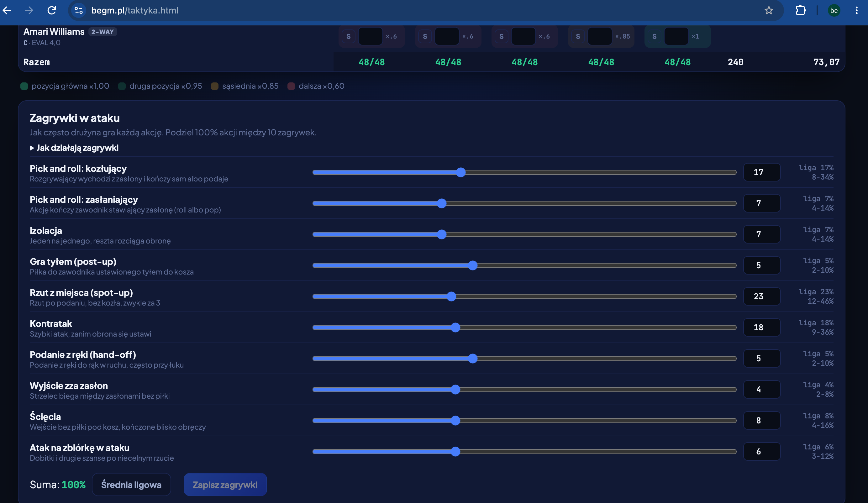Click the 'dalsza ×0,60' legend entry
The width and height of the screenshot is (868, 503).
(316, 86)
